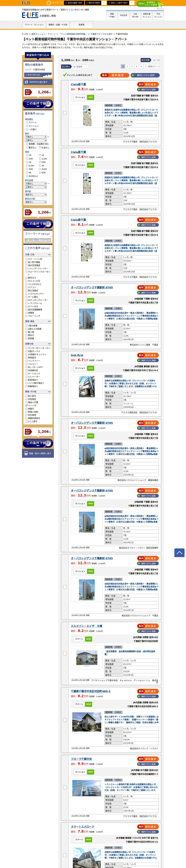This screenshot has height=868, width=186.
Task: Open オーパスレジデンス千葉駅前 0705 first listing title
Action: tap(92, 287)
